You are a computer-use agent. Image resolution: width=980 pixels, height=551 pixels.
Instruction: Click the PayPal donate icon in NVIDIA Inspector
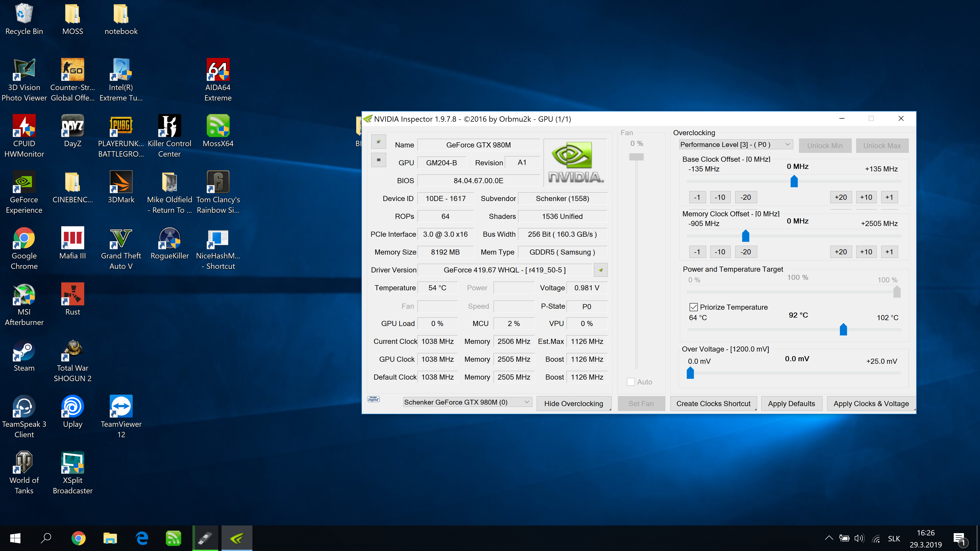[373, 399]
